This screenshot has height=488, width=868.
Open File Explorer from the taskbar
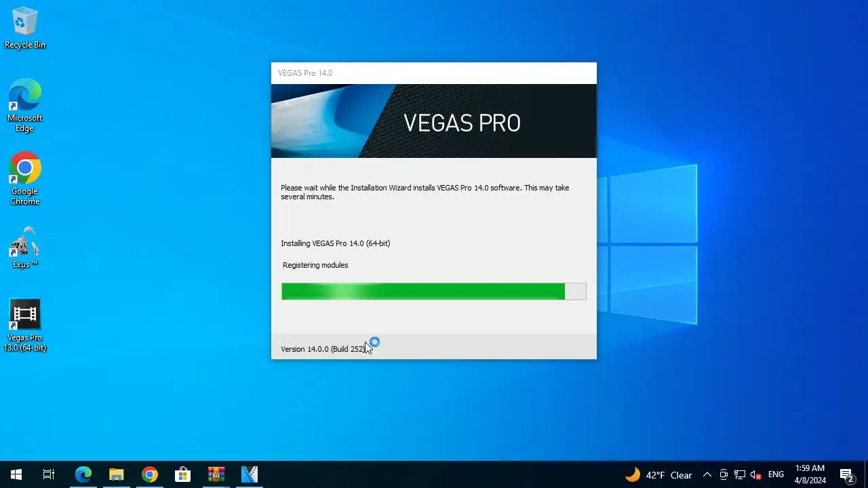click(117, 474)
